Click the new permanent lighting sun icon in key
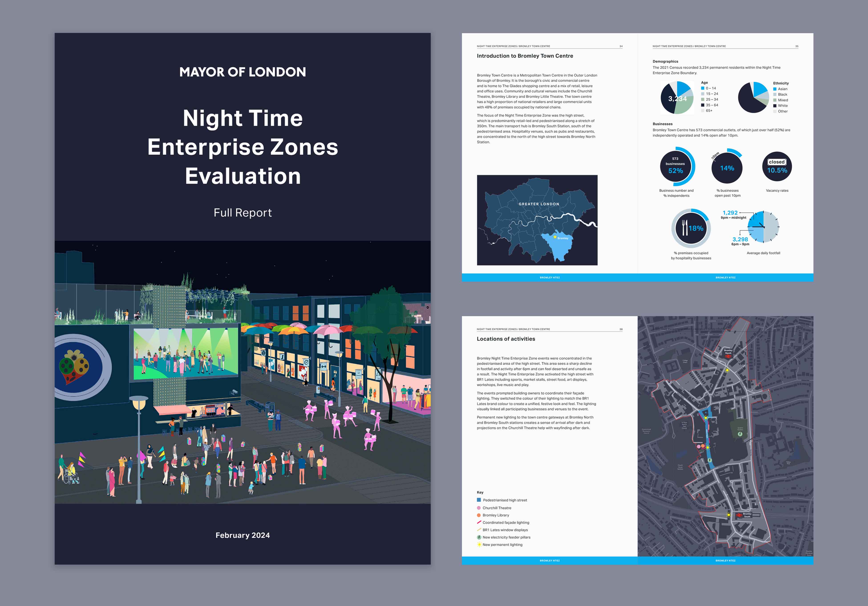 [x=479, y=545]
